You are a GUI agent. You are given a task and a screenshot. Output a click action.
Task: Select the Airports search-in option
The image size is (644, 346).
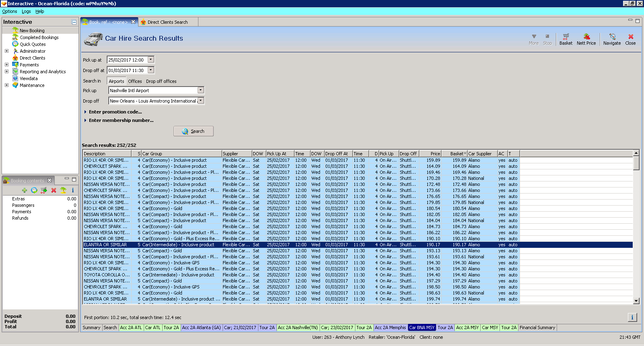click(x=116, y=81)
